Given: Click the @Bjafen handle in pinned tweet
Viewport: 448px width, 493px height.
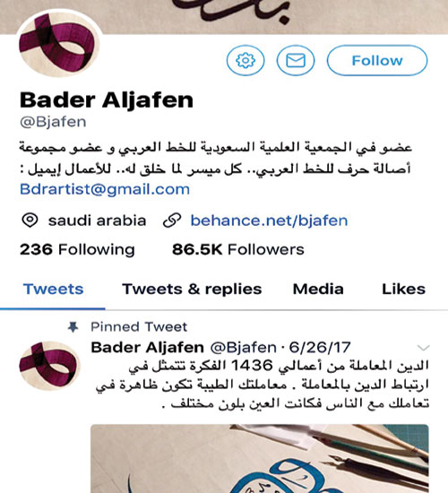Looking at the screenshot, I should click(244, 348).
